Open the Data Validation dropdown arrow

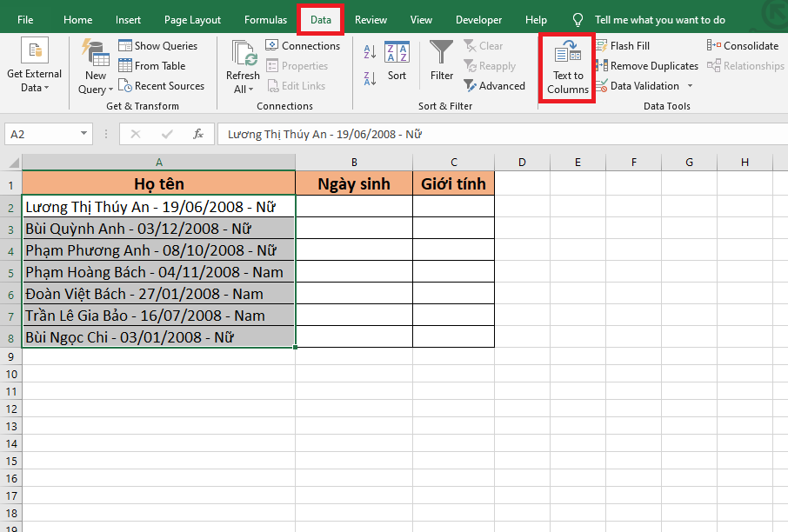click(x=690, y=86)
